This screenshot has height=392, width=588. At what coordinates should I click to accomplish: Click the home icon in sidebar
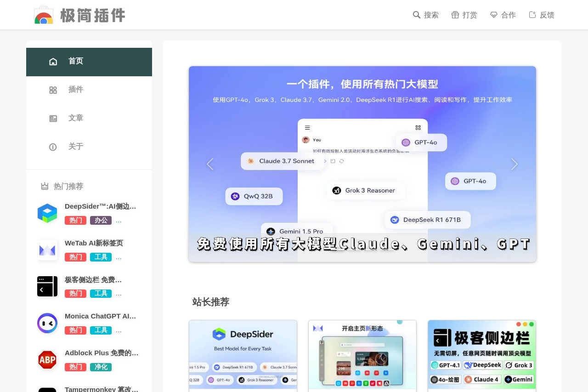pyautogui.click(x=53, y=62)
